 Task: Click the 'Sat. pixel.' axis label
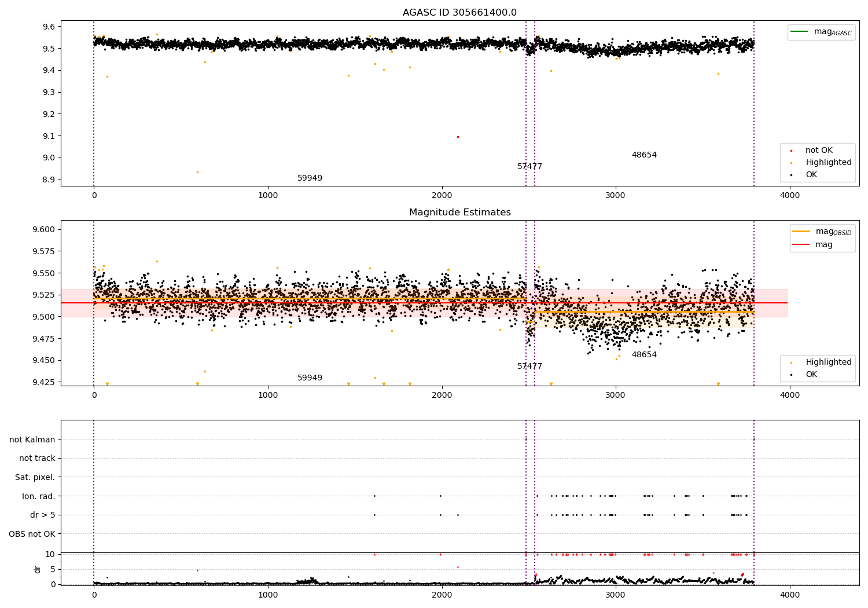(x=35, y=478)
